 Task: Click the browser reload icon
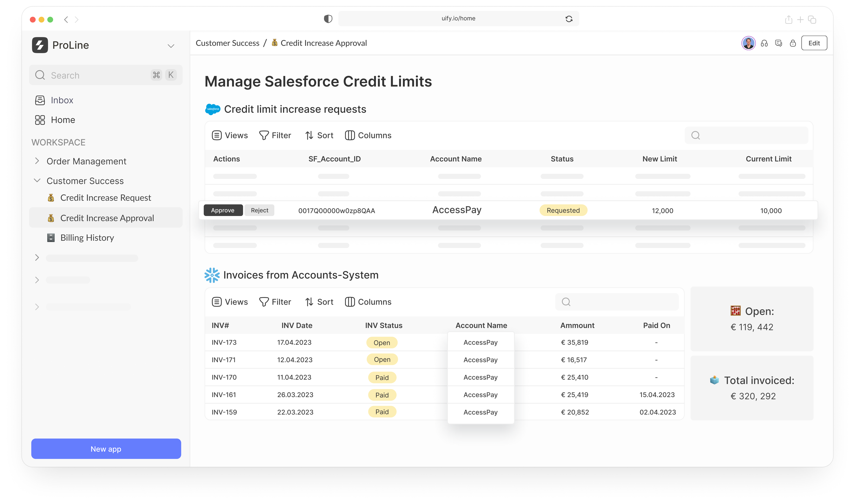(569, 19)
